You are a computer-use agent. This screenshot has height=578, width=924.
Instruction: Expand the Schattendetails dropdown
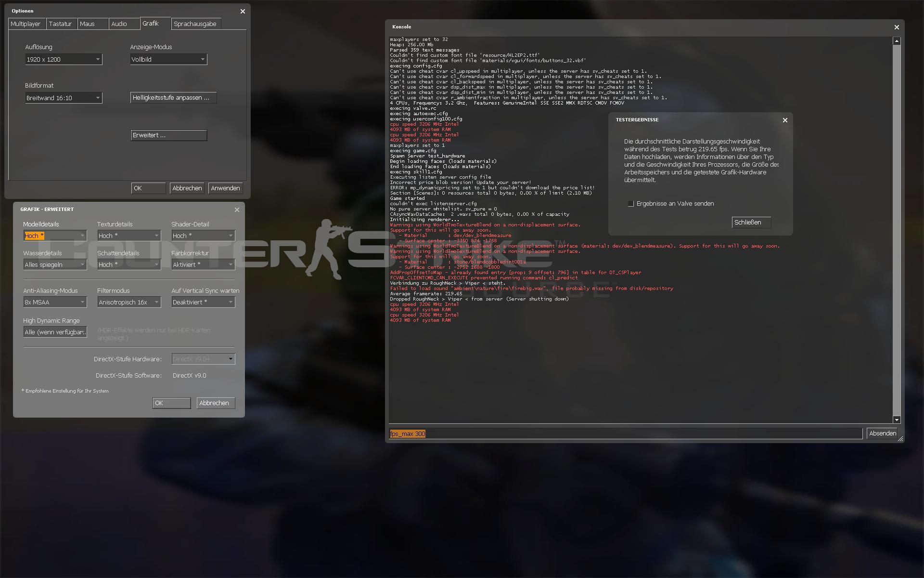click(129, 264)
